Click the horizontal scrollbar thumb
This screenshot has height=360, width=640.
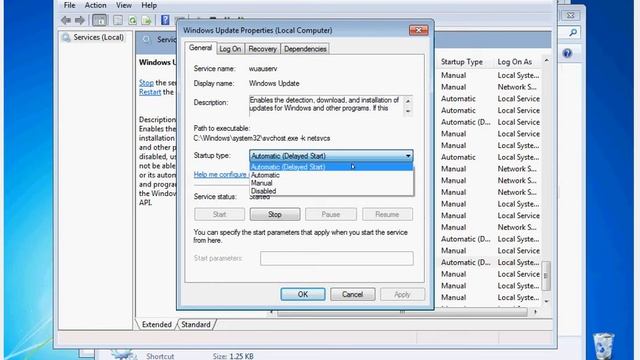(402, 312)
